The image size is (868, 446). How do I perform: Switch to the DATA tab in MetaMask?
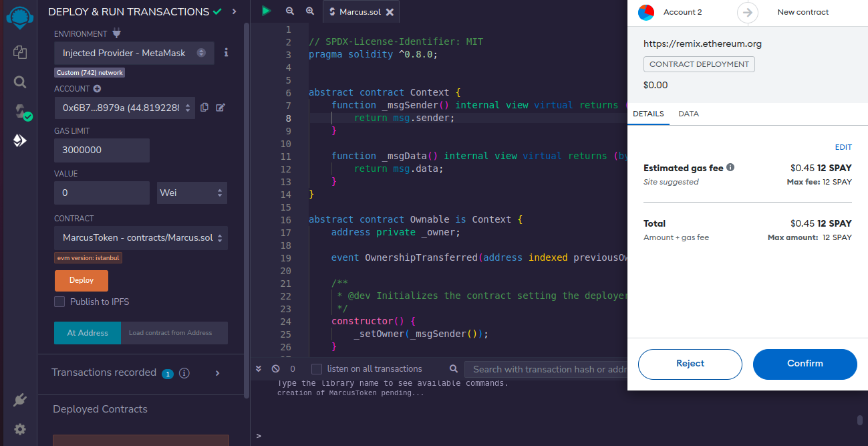pos(688,114)
